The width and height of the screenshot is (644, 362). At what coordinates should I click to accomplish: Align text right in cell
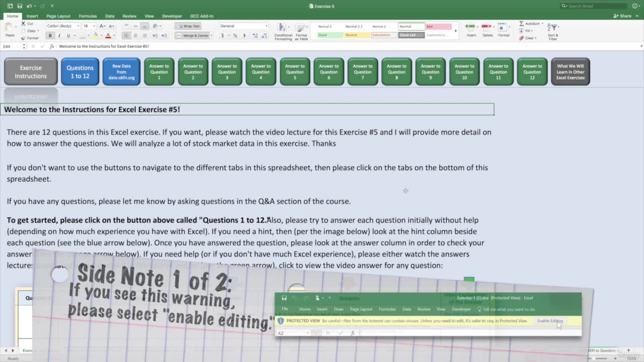tap(144, 35)
